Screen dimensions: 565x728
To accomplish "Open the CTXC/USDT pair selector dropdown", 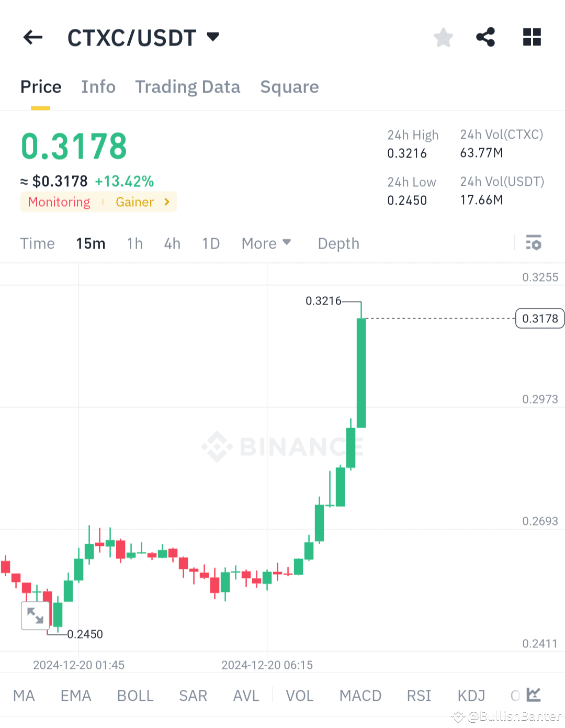I will pos(213,37).
